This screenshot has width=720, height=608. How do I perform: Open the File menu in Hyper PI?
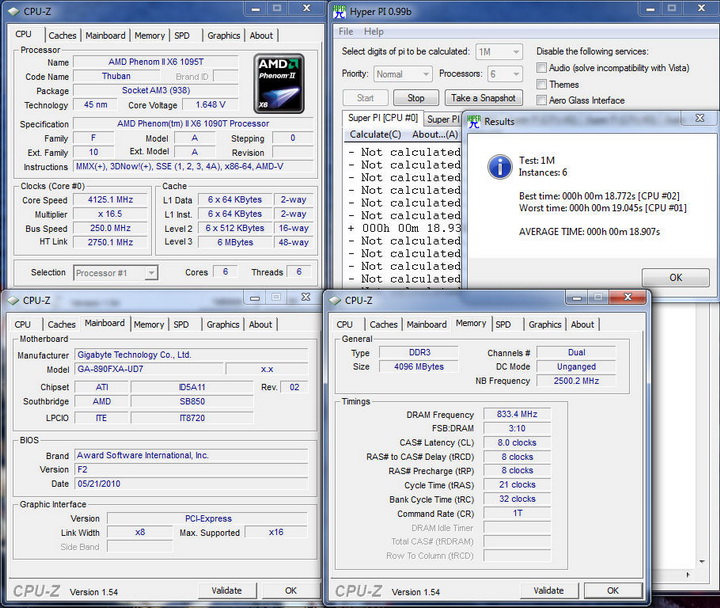click(x=346, y=31)
